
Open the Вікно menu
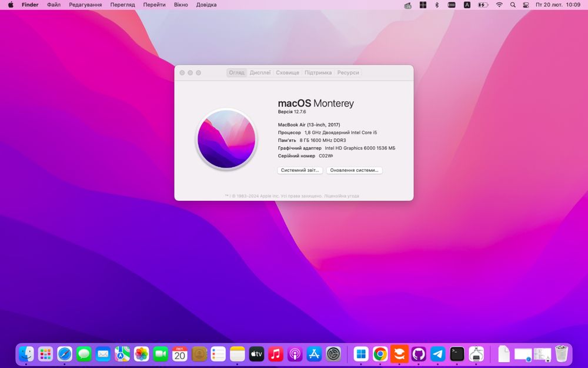coord(181,5)
